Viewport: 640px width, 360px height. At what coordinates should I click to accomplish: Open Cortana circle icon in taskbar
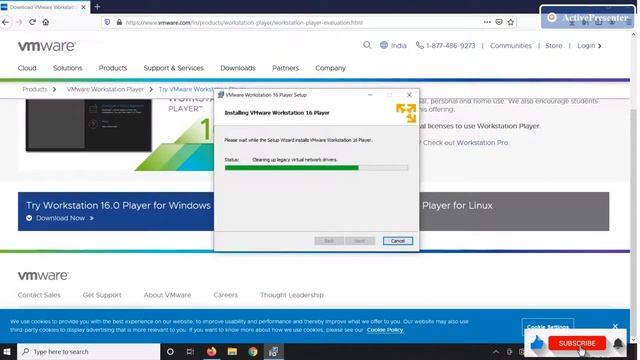point(170,351)
